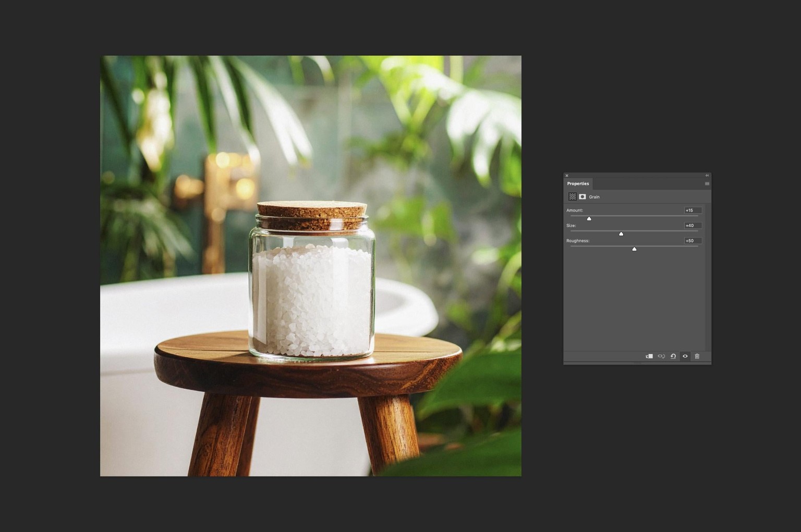Focus the Roughness value field
801x532 pixels.
[x=693, y=241]
